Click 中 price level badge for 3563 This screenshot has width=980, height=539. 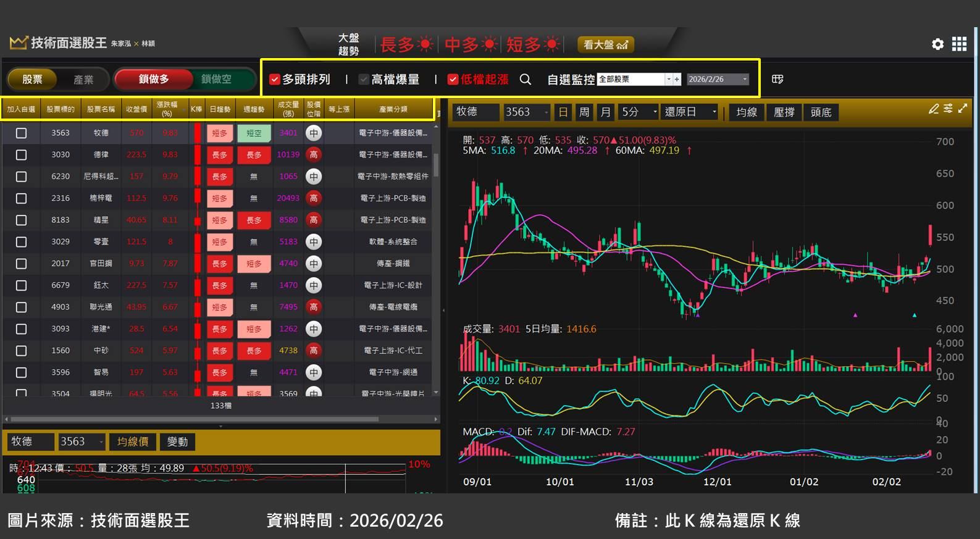[314, 133]
